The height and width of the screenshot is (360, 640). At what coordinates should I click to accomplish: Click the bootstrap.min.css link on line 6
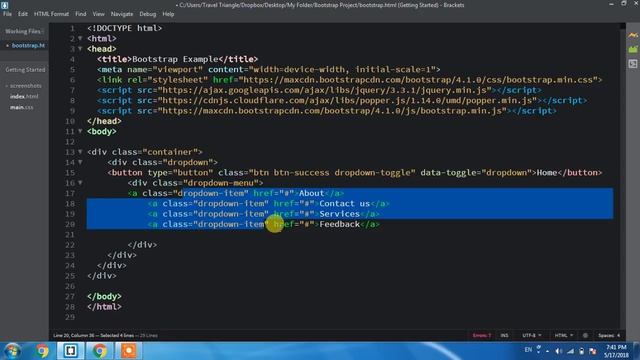tap(349, 80)
